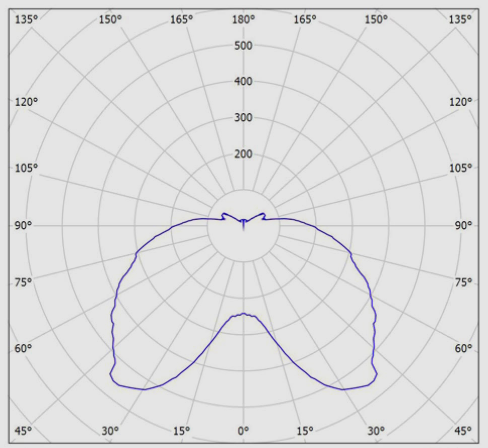The image size is (488, 448).
Task: Select the 500 radial scale label
Action: tap(244, 46)
